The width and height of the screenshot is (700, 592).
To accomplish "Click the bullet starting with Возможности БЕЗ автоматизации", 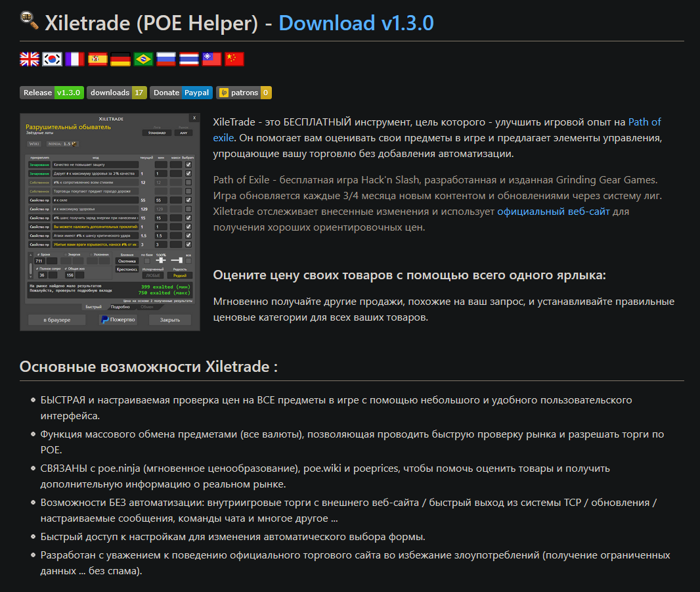I will [x=349, y=511].
